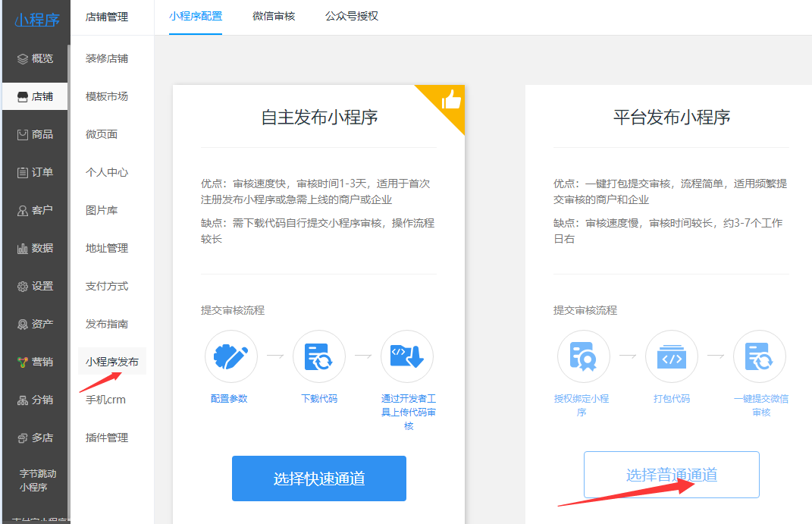The height and width of the screenshot is (524, 812).
Task: Switch to the 微信审核 tab
Action: click(x=274, y=16)
